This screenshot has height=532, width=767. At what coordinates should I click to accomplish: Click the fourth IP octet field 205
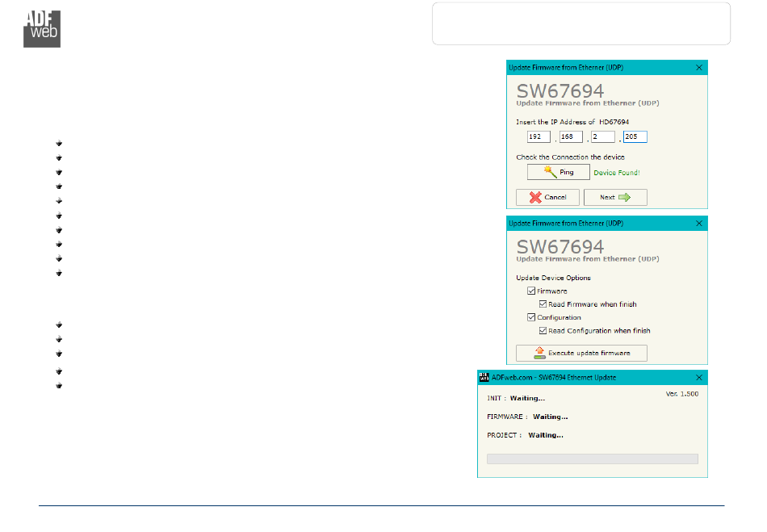[x=635, y=137]
